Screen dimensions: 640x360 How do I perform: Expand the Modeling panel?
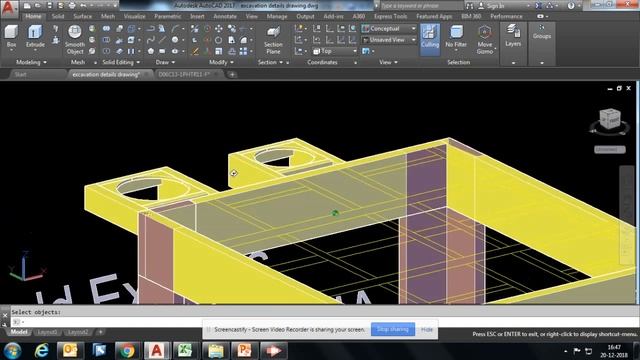coord(31,62)
